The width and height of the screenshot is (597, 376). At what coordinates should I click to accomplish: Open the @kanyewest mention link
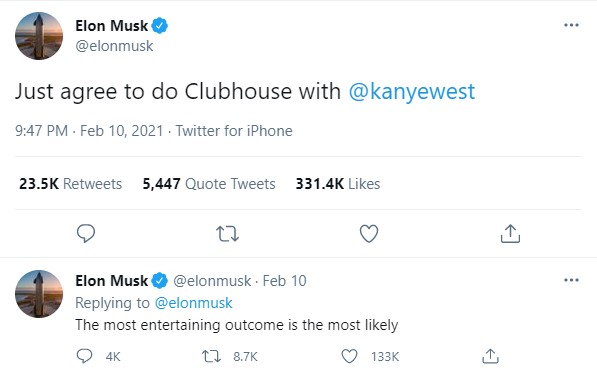412,92
